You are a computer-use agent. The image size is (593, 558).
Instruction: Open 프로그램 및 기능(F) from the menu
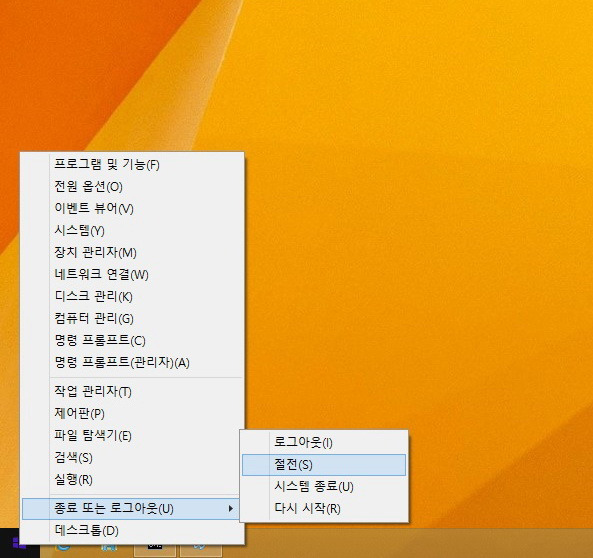pyautogui.click(x=132, y=165)
